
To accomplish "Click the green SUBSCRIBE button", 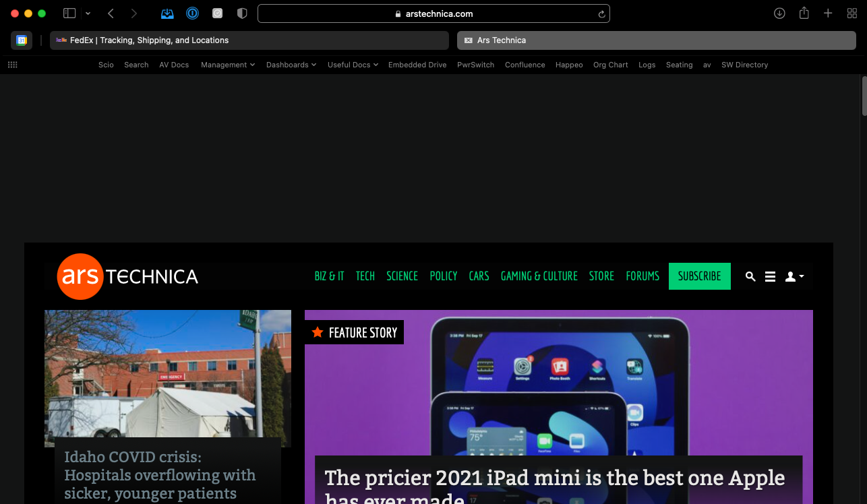I will [700, 276].
